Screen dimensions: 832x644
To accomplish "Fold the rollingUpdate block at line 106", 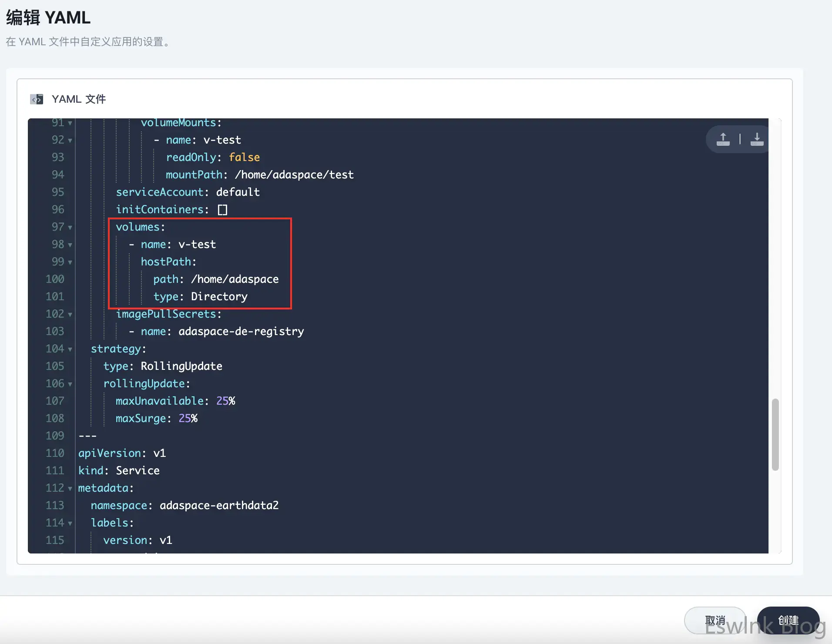I will [70, 384].
